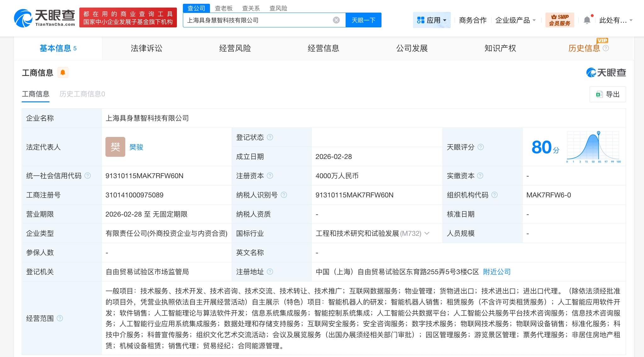The height and width of the screenshot is (357, 644).
Task: Click the SVIP会员服务 crown badge
Action: point(560,20)
